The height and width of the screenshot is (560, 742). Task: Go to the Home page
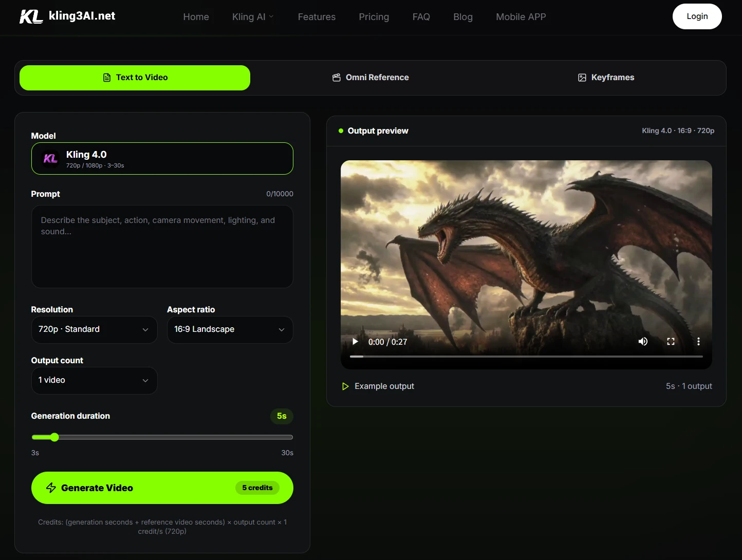196,17
